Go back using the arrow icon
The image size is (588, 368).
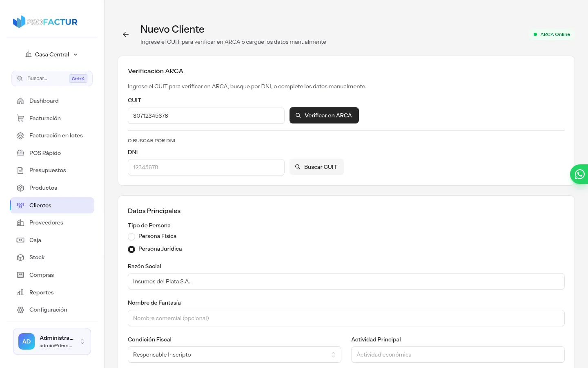126,34
